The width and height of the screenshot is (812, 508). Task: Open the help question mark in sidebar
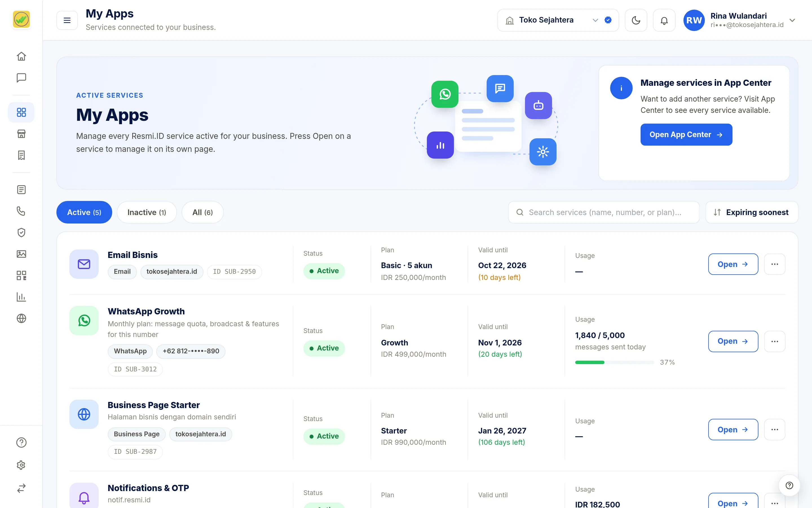(21, 443)
